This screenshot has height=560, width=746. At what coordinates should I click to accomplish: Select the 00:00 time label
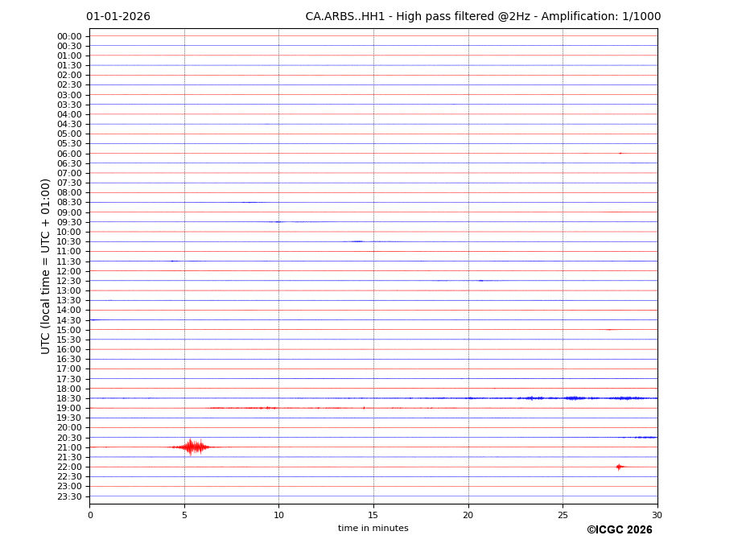69,36
